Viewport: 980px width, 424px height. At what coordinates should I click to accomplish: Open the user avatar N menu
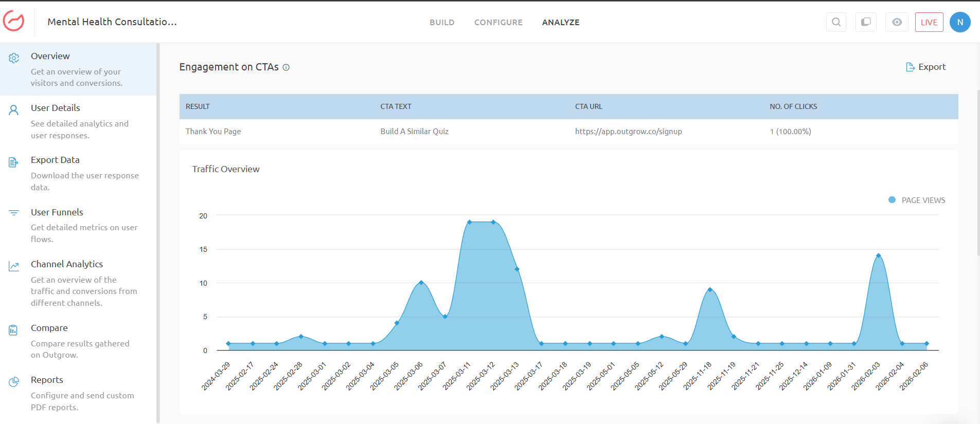coord(959,22)
